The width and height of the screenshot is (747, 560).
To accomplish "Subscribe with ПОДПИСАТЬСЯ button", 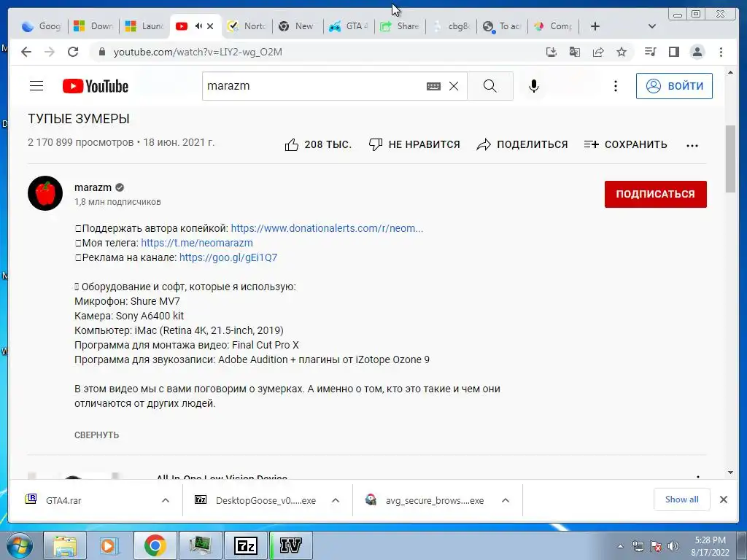I will tap(656, 194).
